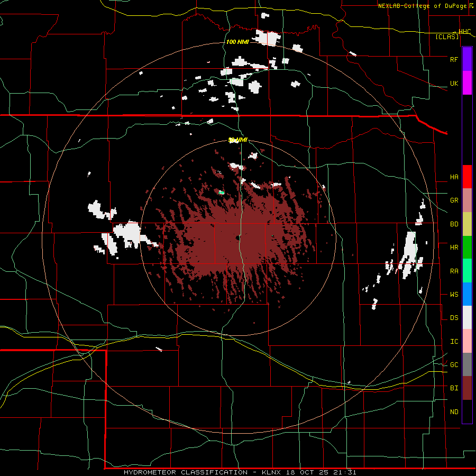
Task: Click the UK magenta legend swatch
Action: 467,83
